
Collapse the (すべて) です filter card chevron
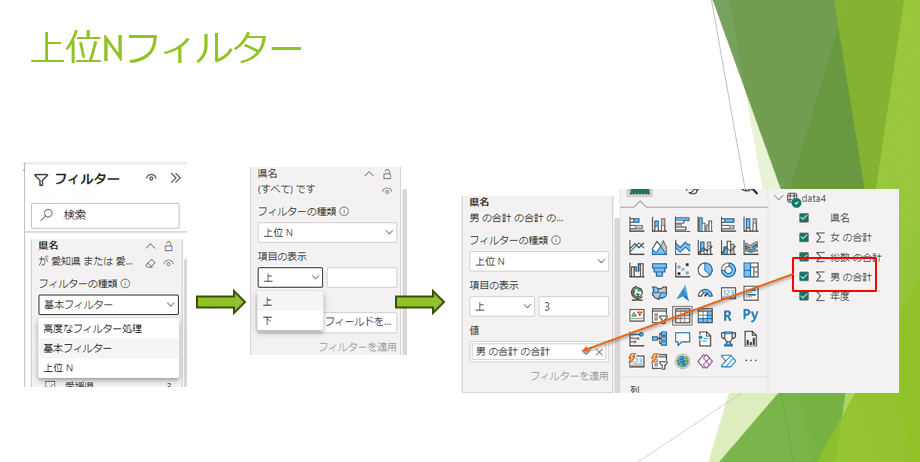[x=368, y=174]
